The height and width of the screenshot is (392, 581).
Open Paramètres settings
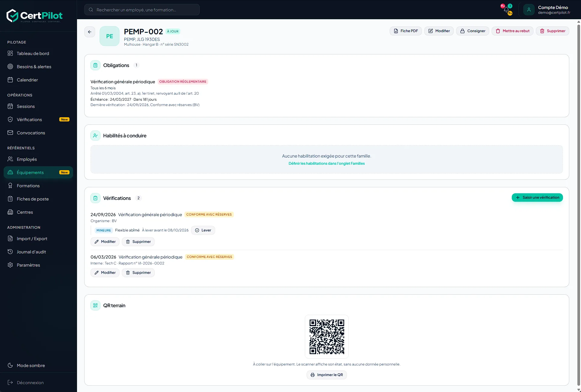click(39, 265)
